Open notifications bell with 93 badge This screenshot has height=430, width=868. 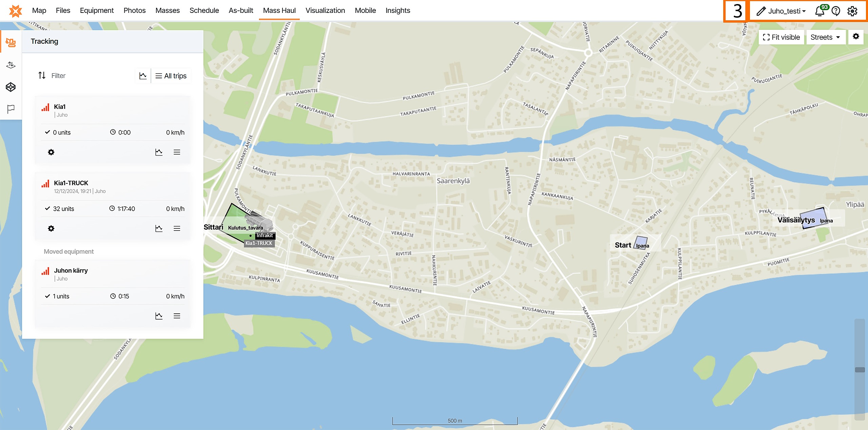tap(820, 11)
